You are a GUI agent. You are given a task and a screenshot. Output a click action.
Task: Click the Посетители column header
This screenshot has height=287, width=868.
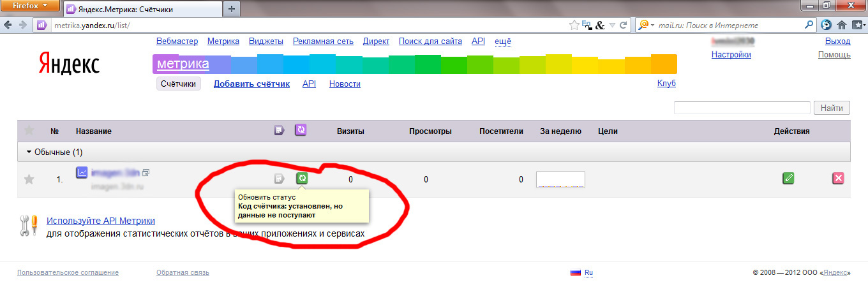coord(501,131)
